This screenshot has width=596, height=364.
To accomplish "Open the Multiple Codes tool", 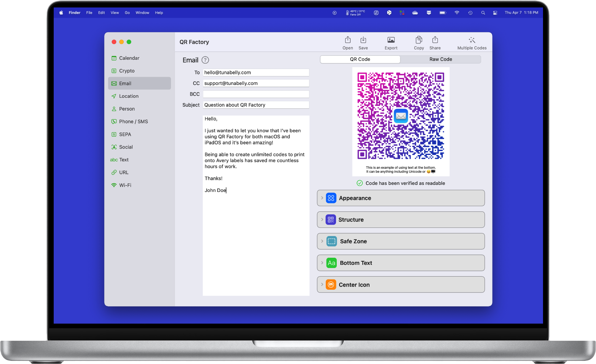I will tap(472, 43).
